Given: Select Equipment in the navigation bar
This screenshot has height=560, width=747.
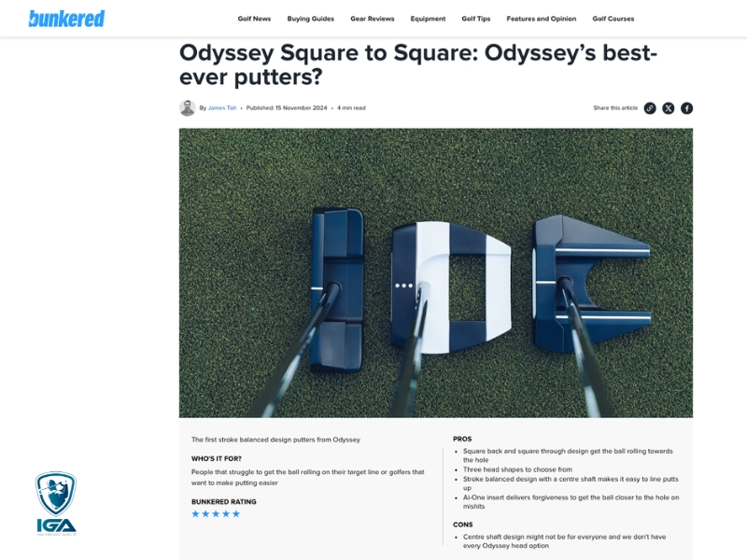Looking at the screenshot, I should 428,19.
